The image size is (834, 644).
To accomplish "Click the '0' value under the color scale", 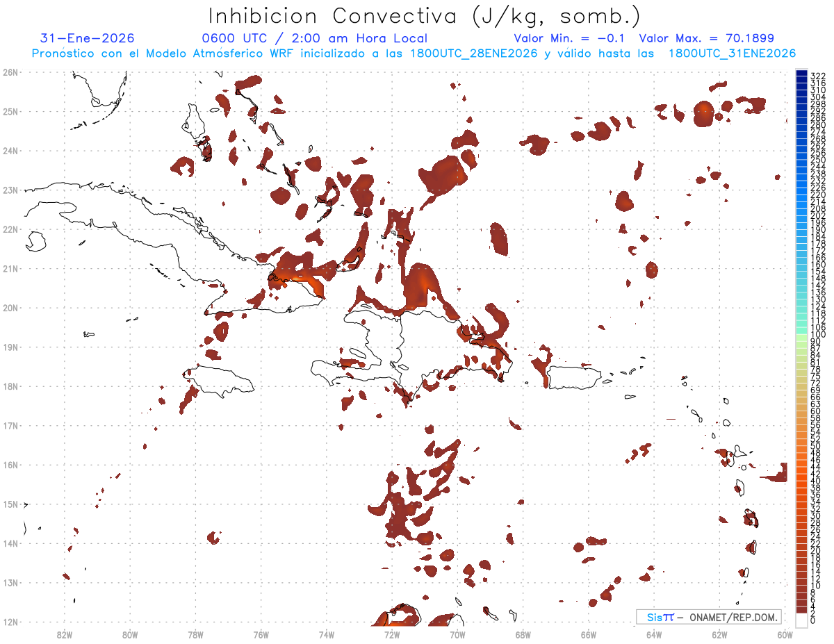I will pos(813,620).
